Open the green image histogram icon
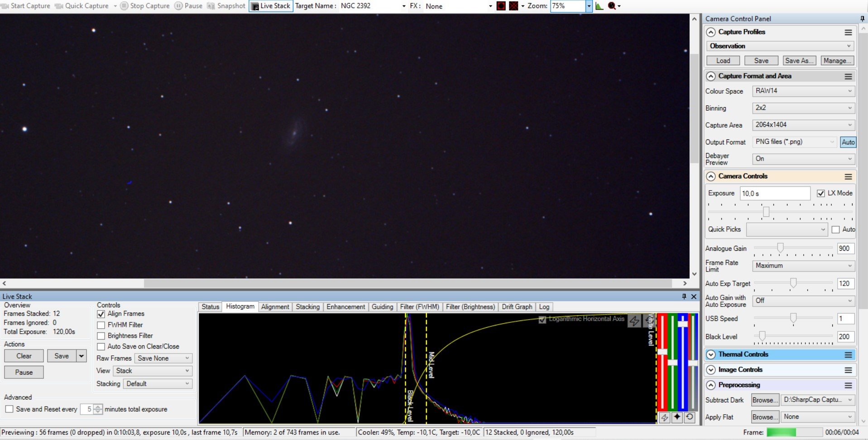The width and height of the screenshot is (868, 440). point(599,6)
